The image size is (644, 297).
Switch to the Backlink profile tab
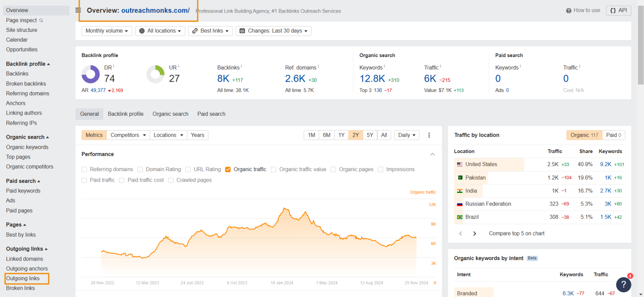(125, 114)
